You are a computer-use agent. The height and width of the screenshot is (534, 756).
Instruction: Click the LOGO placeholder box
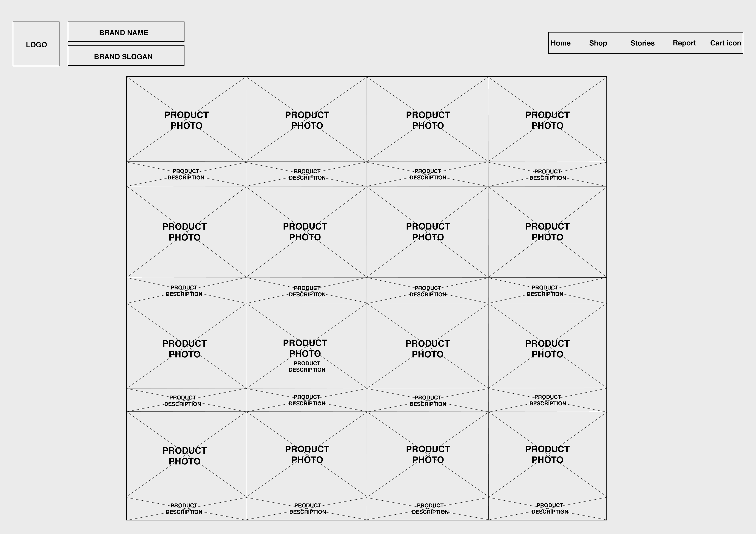click(x=36, y=44)
